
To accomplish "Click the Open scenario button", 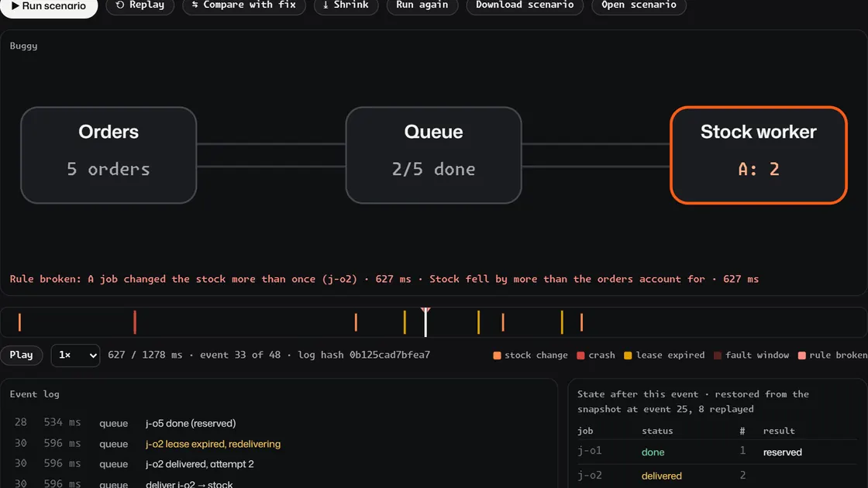I will (x=639, y=5).
